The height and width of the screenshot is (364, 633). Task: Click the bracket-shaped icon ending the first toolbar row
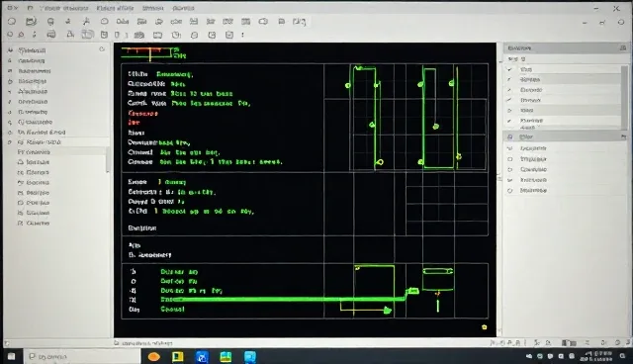[x=299, y=22]
